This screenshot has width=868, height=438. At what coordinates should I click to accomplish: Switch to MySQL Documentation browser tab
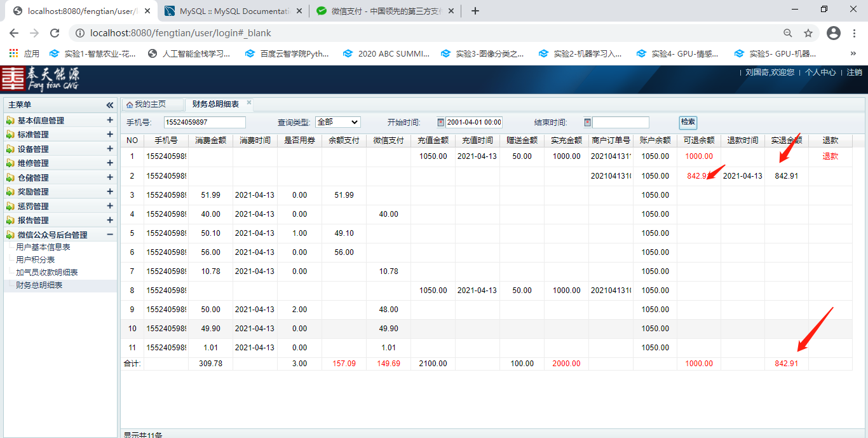click(x=235, y=11)
